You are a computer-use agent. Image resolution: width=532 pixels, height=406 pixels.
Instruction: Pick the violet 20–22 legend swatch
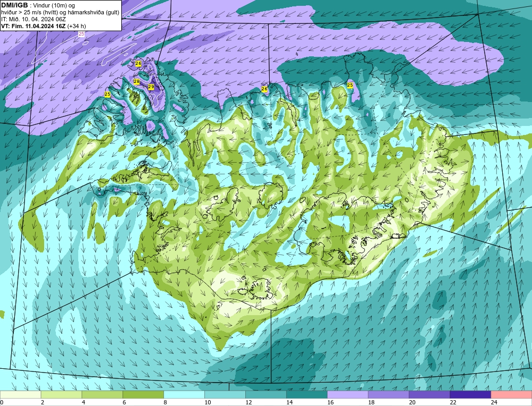(429, 395)
